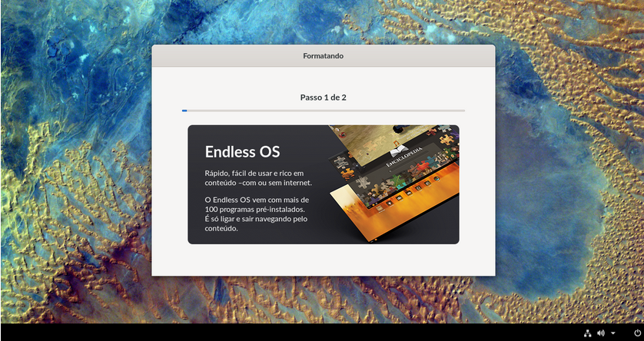The width and height of the screenshot is (644, 341).
Task: Expand the system menu dropdown arrow
Action: [x=612, y=333]
